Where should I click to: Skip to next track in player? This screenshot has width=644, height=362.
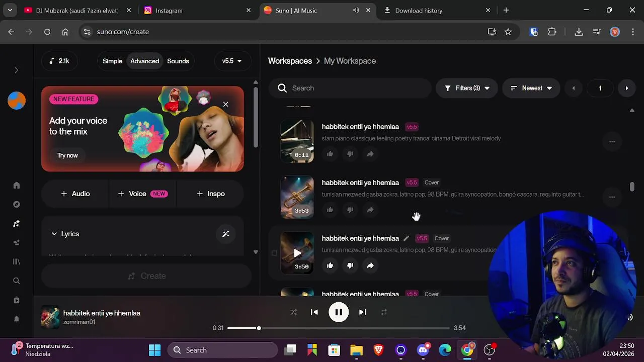[x=362, y=312]
